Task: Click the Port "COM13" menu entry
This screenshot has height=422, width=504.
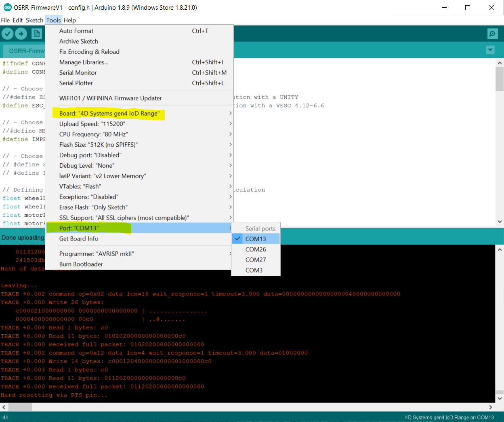Action: 139,228
